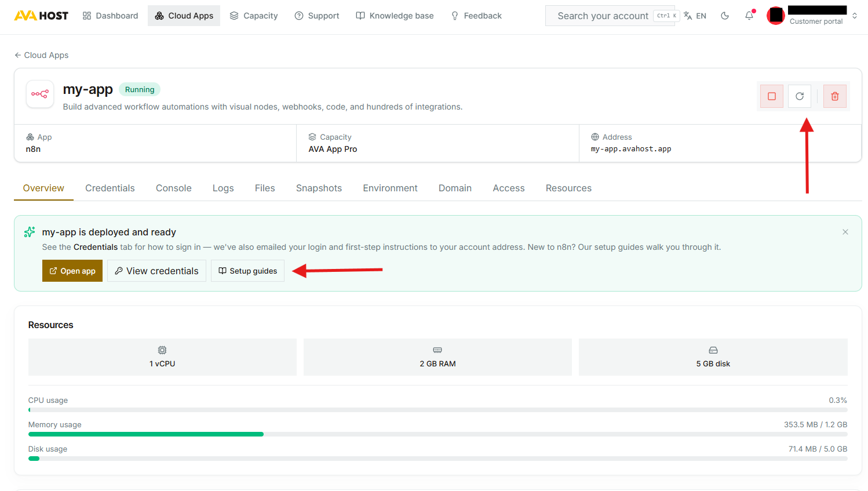
Task: Switch to the Access tab
Action: 509,188
